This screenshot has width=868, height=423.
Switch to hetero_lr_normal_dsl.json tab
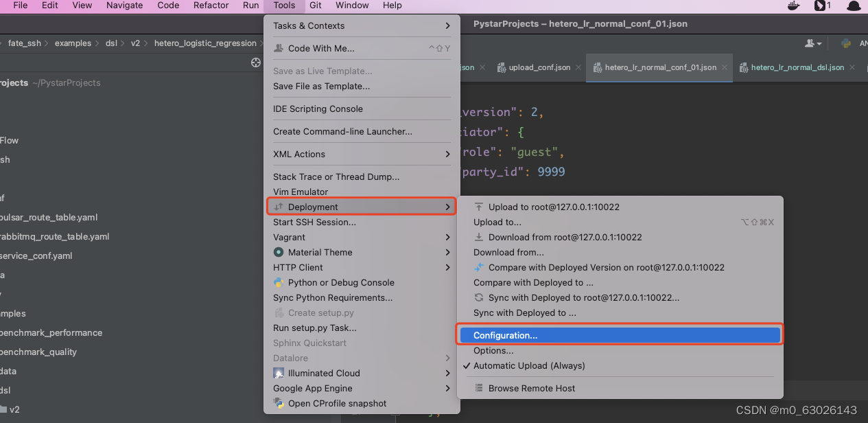[x=797, y=67]
